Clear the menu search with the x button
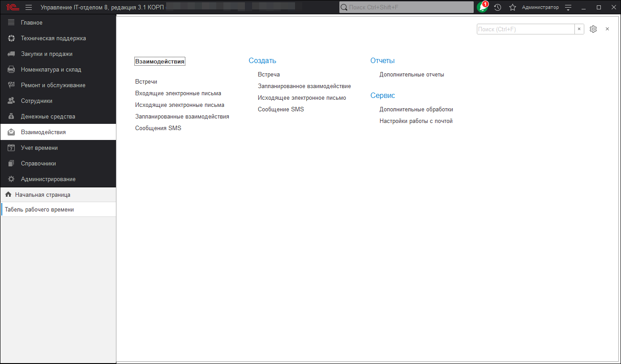 (x=579, y=29)
